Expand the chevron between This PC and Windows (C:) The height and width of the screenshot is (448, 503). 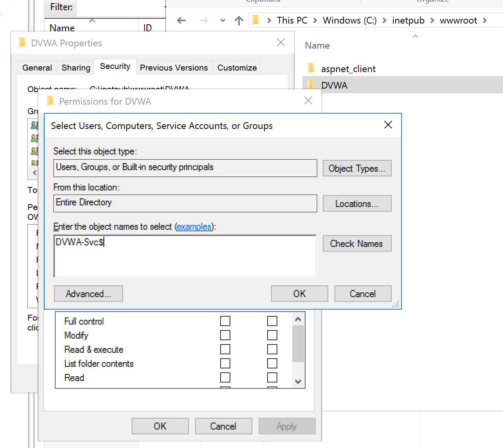(315, 20)
